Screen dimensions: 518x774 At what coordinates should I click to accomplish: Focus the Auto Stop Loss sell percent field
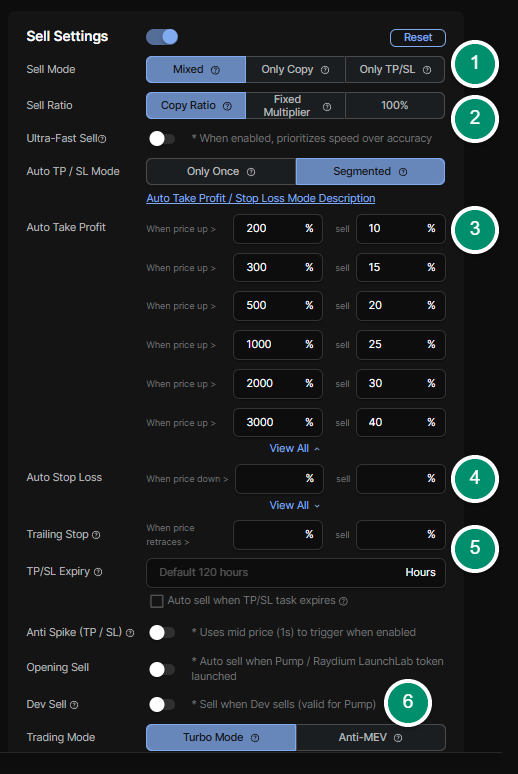click(401, 479)
